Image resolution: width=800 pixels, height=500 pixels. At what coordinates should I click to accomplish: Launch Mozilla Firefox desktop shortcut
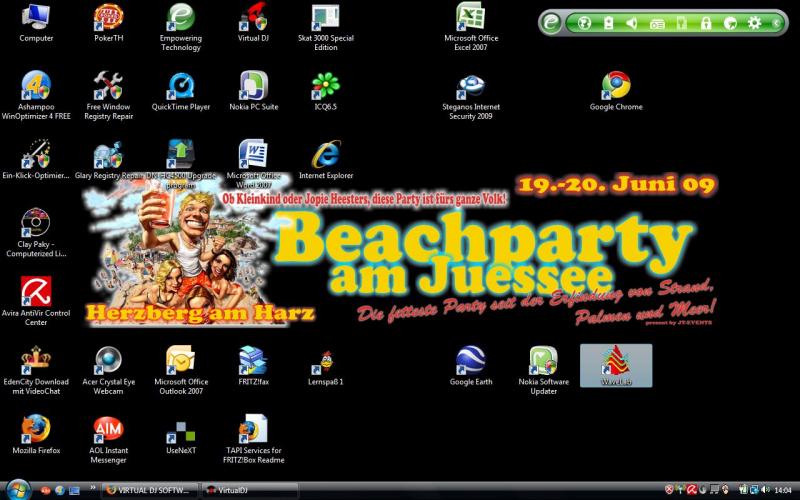pos(36,435)
